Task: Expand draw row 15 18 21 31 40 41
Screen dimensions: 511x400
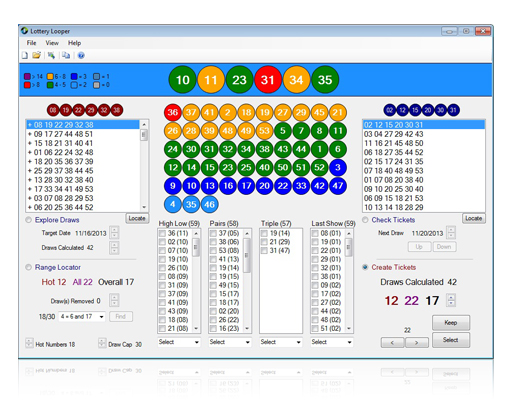Action: [30, 143]
